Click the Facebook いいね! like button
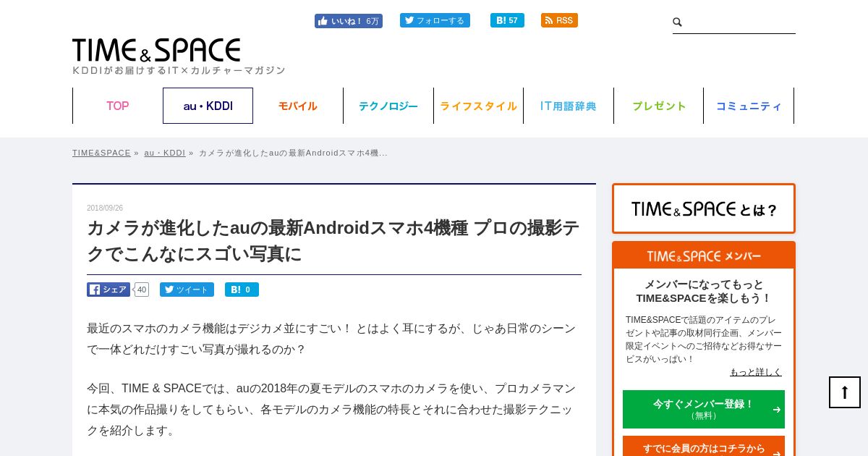 [x=349, y=21]
